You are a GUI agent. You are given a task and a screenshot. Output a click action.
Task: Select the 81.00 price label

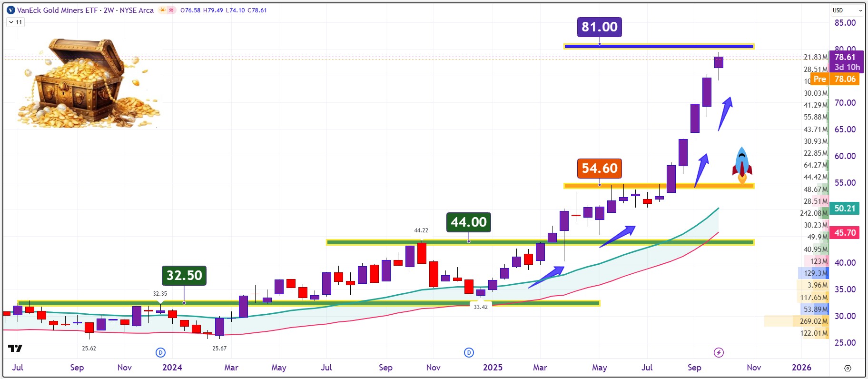click(599, 27)
